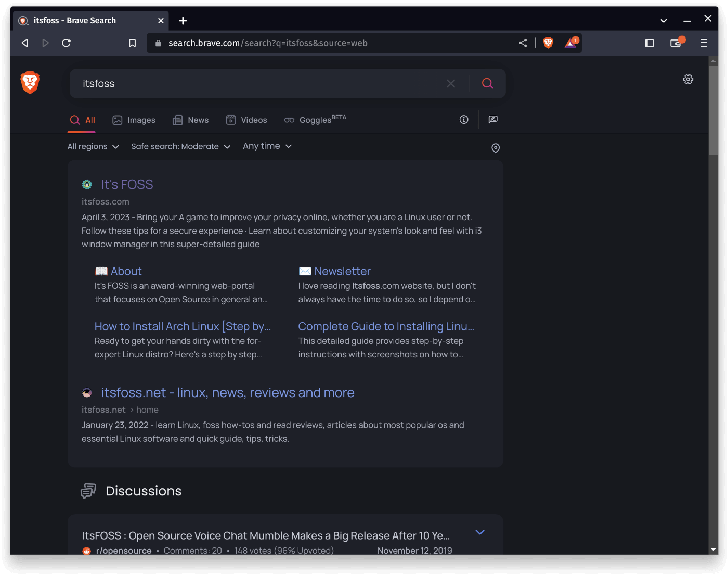Click the location pin icon
Viewport: 728px width, 575px height.
click(496, 148)
